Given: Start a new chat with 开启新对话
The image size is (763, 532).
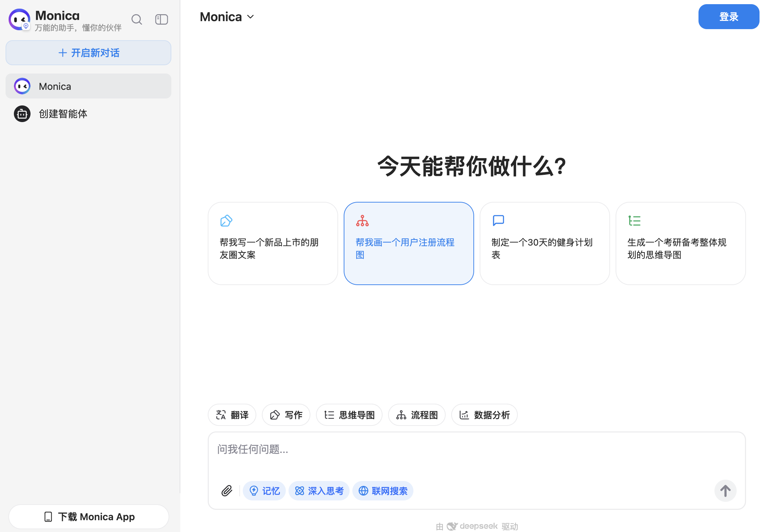Looking at the screenshot, I should click(88, 53).
